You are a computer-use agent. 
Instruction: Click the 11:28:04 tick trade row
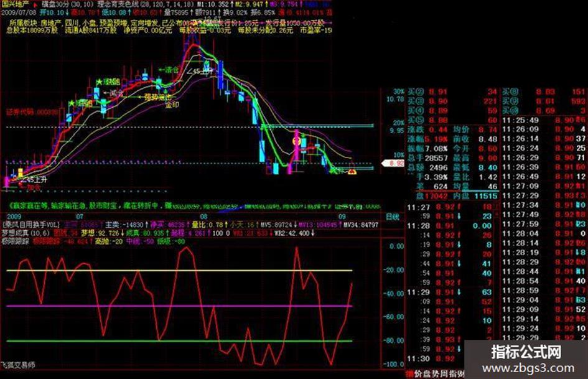[x=544, y=234]
